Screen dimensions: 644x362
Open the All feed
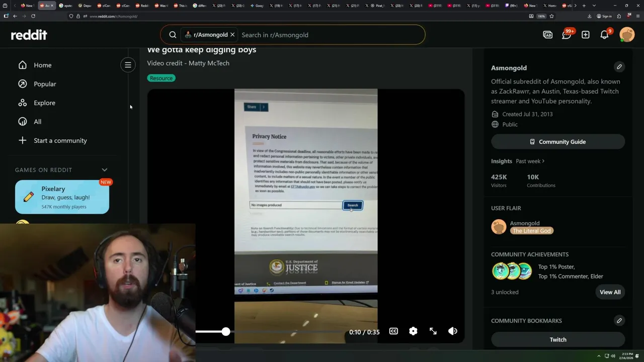(37, 122)
